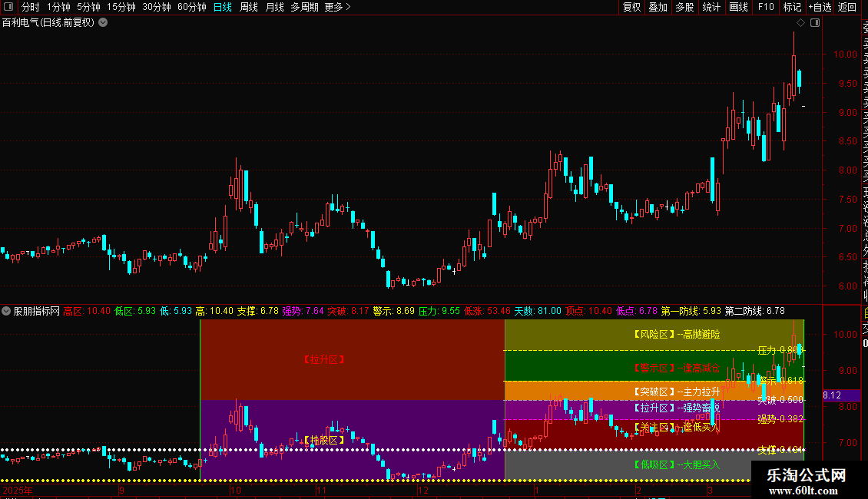Click 低涨: 53.46 indicator value
The height and width of the screenshot is (499, 868).
pos(487,311)
